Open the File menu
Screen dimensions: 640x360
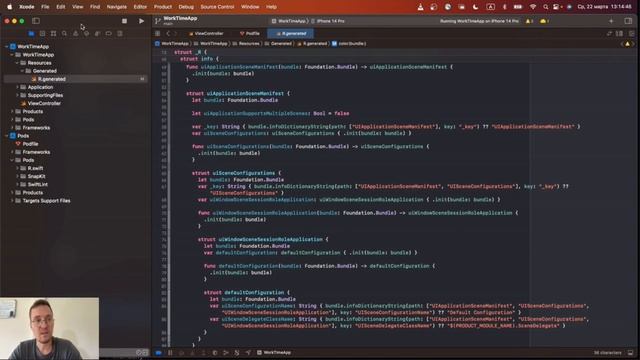[45, 7]
